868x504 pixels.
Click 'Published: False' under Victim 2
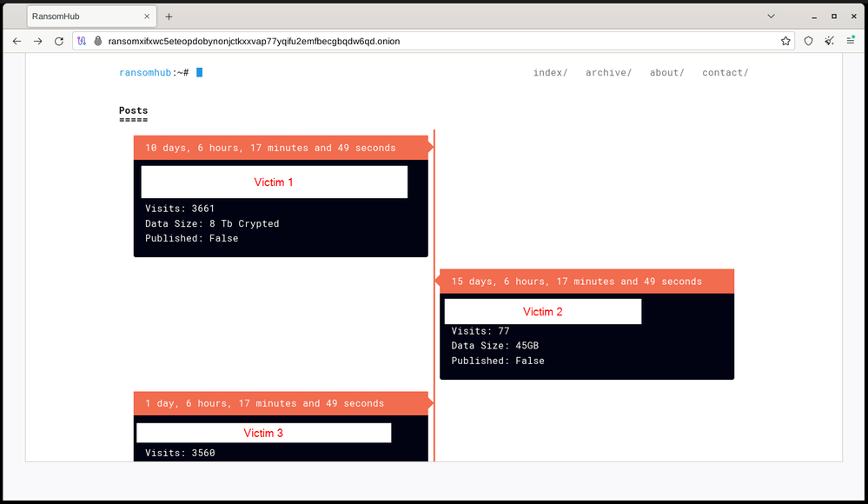(x=498, y=361)
